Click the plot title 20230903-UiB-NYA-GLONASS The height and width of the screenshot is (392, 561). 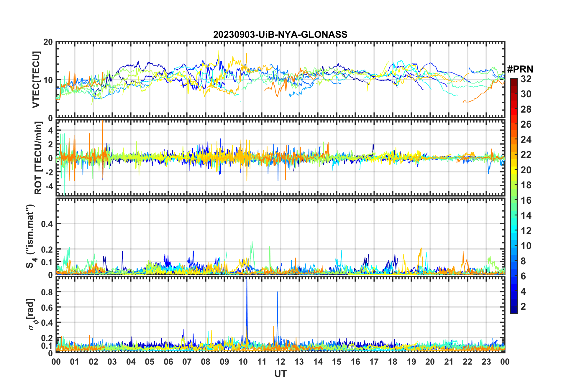pos(280,34)
